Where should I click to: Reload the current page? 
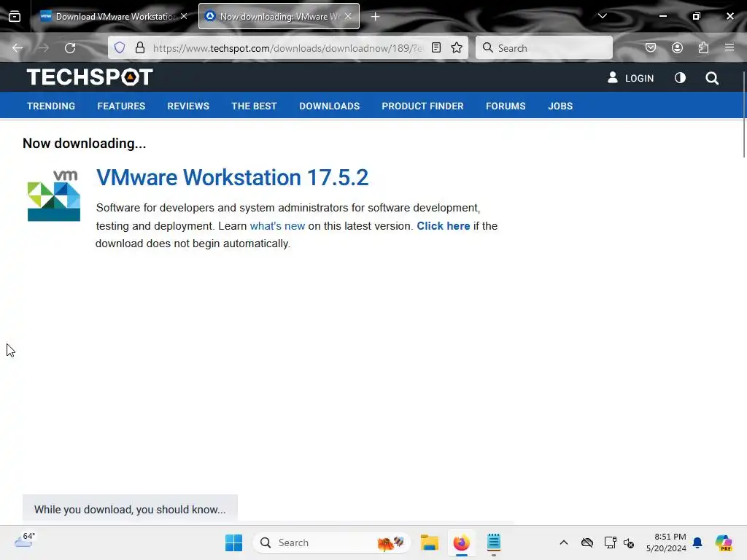click(x=70, y=47)
